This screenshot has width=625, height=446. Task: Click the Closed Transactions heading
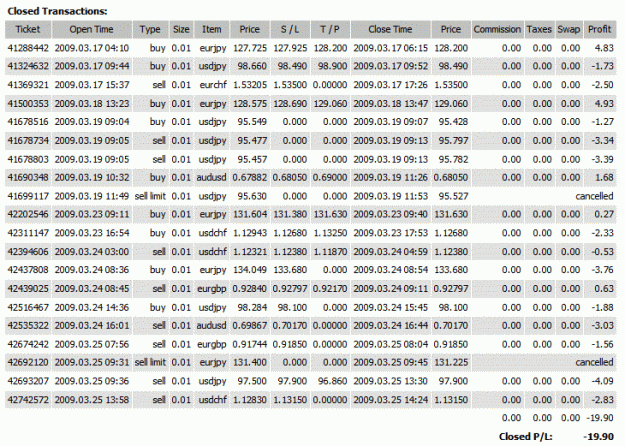[x=57, y=11]
